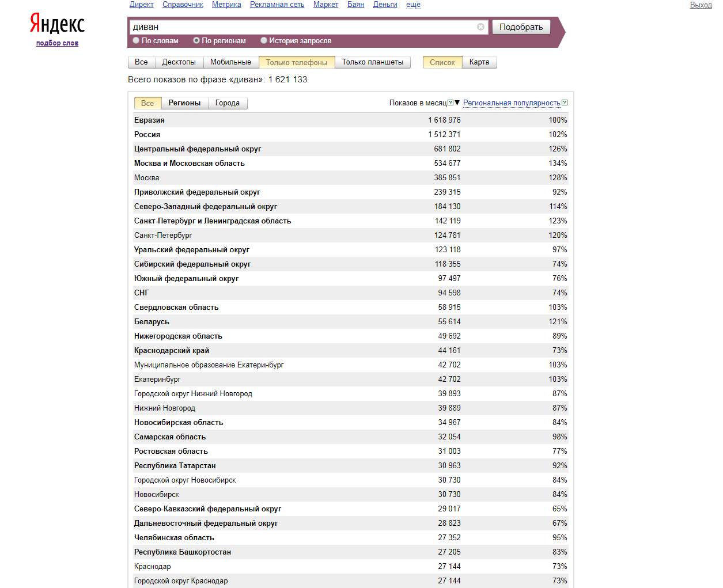Select Городской округ Нижний Новгород row
This screenshot has width=723, height=588.
[351, 393]
